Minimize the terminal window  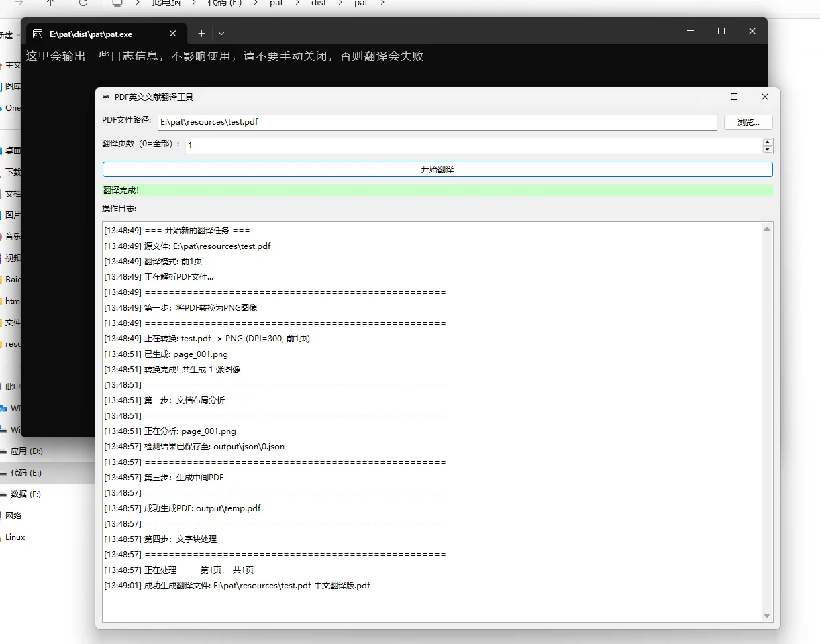coord(690,31)
